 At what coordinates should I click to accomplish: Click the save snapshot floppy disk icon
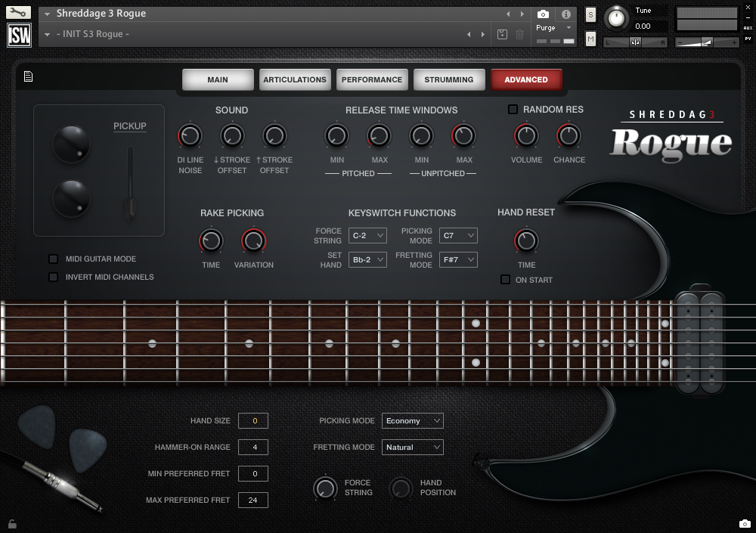click(501, 34)
